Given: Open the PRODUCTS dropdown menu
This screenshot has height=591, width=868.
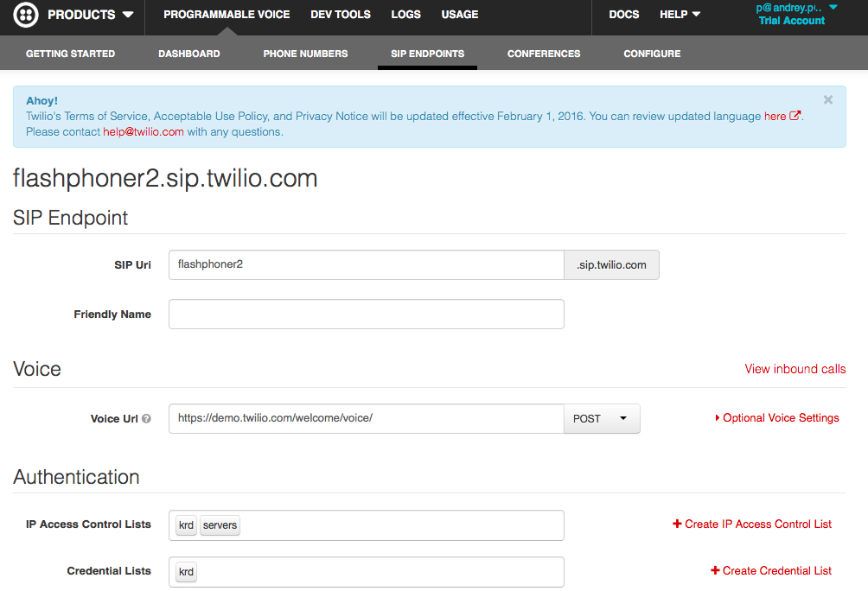Looking at the screenshot, I should coord(90,15).
